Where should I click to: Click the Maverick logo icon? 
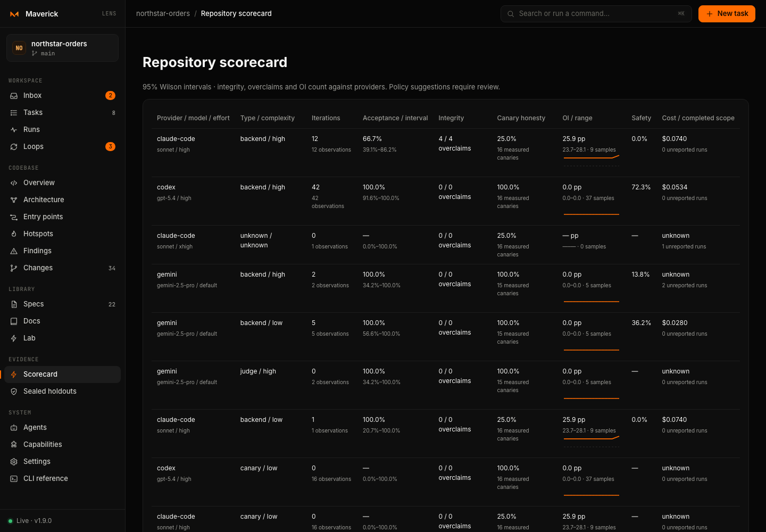(14, 14)
